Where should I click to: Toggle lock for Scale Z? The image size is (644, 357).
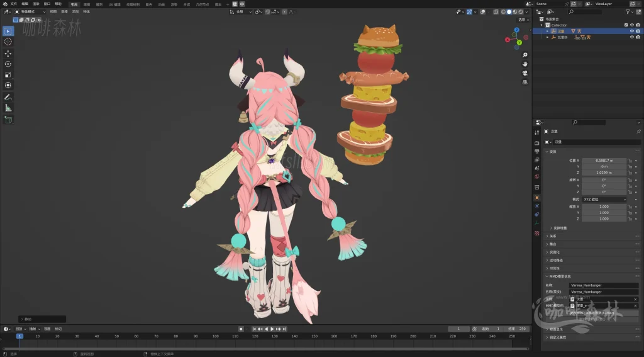click(x=630, y=218)
